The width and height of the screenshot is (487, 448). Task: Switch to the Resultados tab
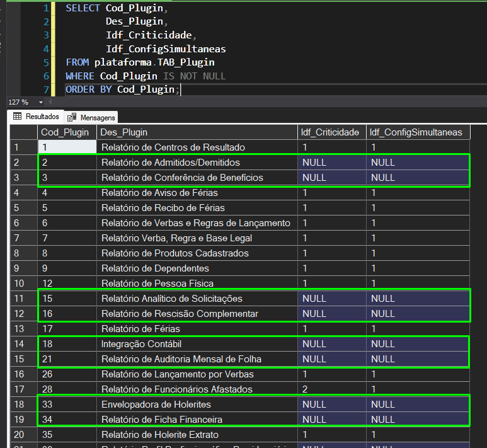click(36, 117)
